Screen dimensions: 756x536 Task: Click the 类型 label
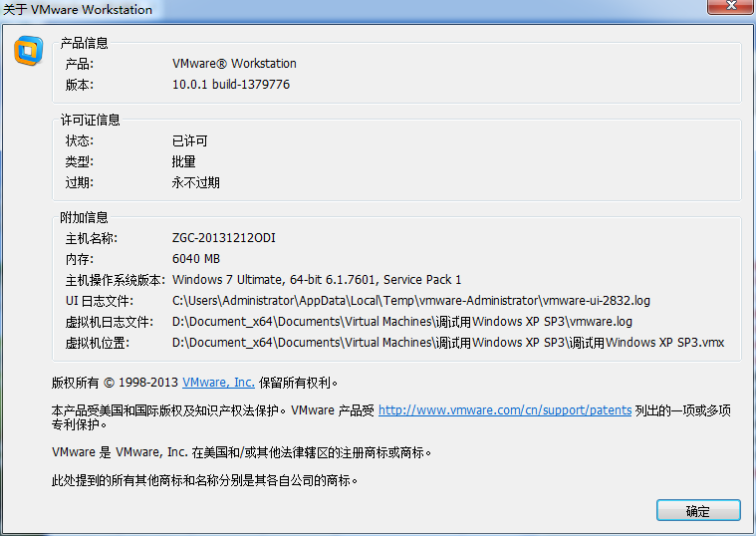pyautogui.click(x=80, y=161)
